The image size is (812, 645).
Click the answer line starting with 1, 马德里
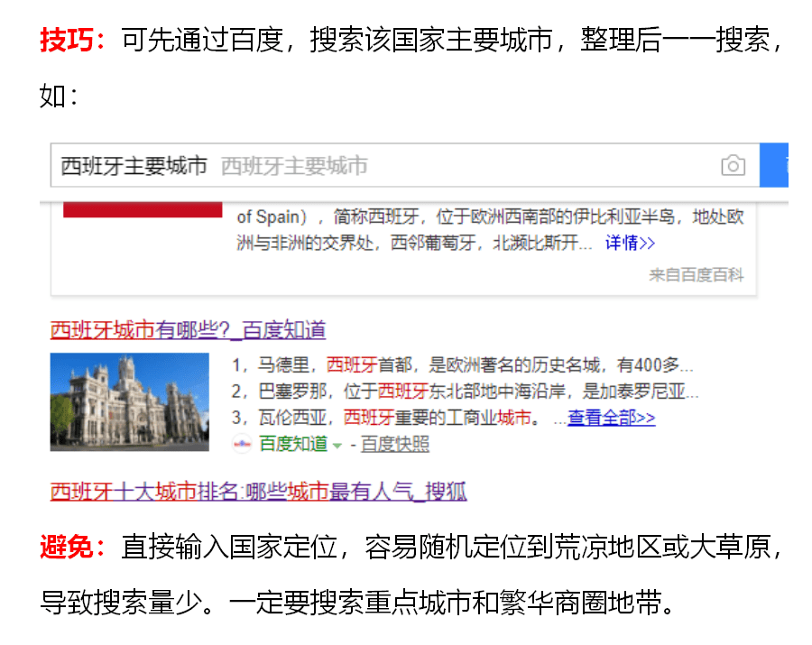462,365
